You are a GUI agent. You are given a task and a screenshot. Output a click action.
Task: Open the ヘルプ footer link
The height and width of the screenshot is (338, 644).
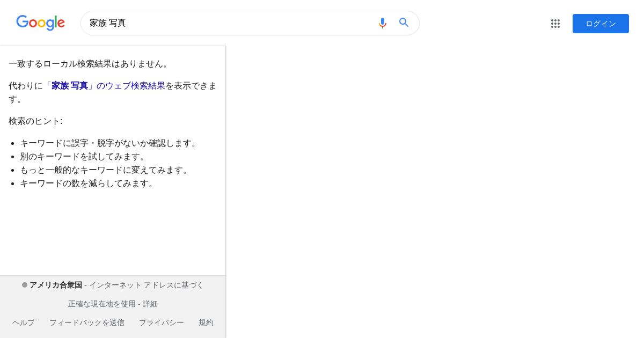(24, 322)
